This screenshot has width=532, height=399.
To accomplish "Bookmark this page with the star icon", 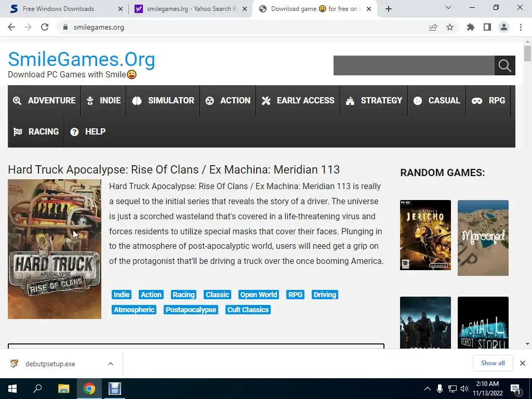I will (x=450, y=27).
